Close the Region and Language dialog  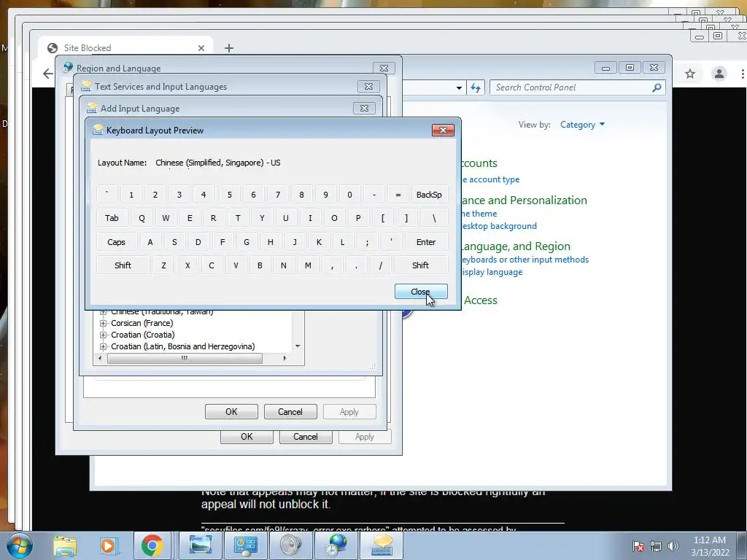(384, 68)
